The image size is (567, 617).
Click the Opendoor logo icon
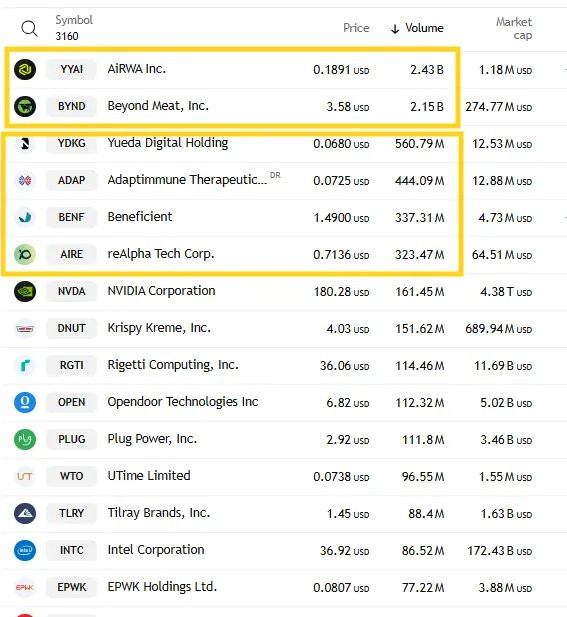click(25, 403)
